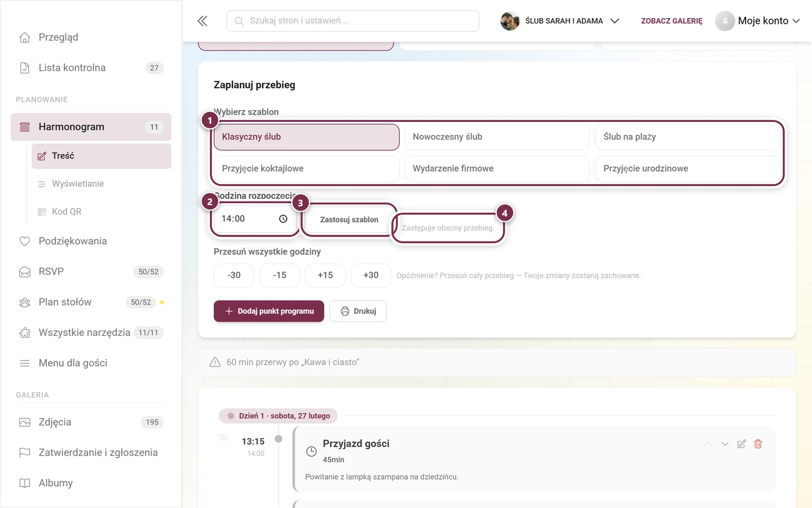This screenshot has height=508, width=812.
Task: Edit the Przyjazd gości item with the pencil icon
Action: click(742, 444)
